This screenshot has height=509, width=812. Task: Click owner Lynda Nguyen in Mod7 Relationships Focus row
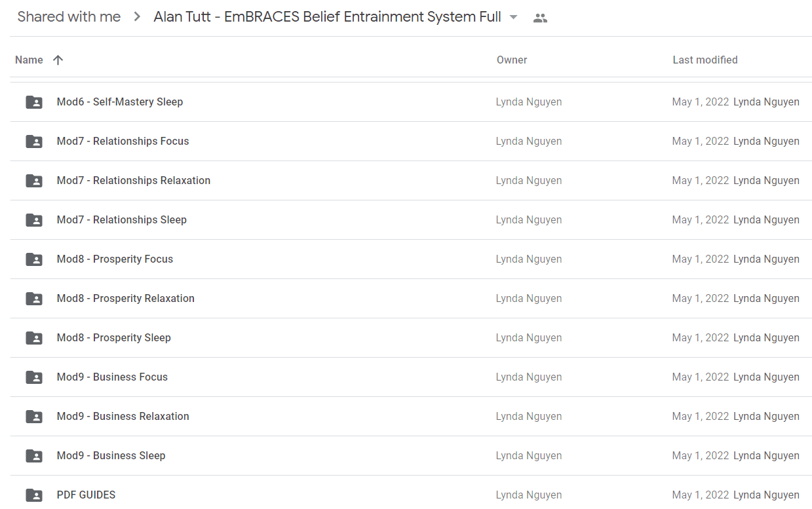[x=529, y=141]
